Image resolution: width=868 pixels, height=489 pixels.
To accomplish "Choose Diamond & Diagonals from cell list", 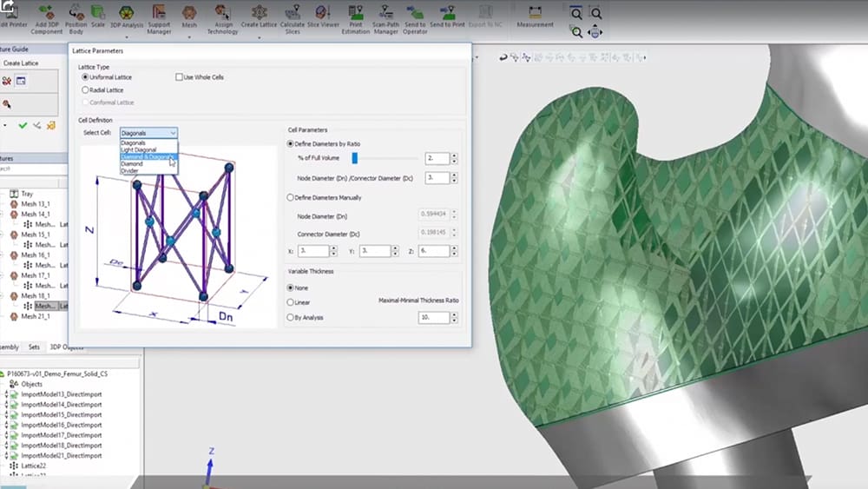I will [x=148, y=156].
